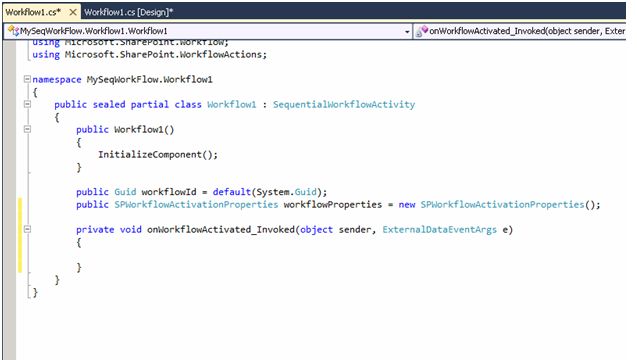
Task: Switch to Workflow1.cs [Design] tab
Action: [128, 12]
